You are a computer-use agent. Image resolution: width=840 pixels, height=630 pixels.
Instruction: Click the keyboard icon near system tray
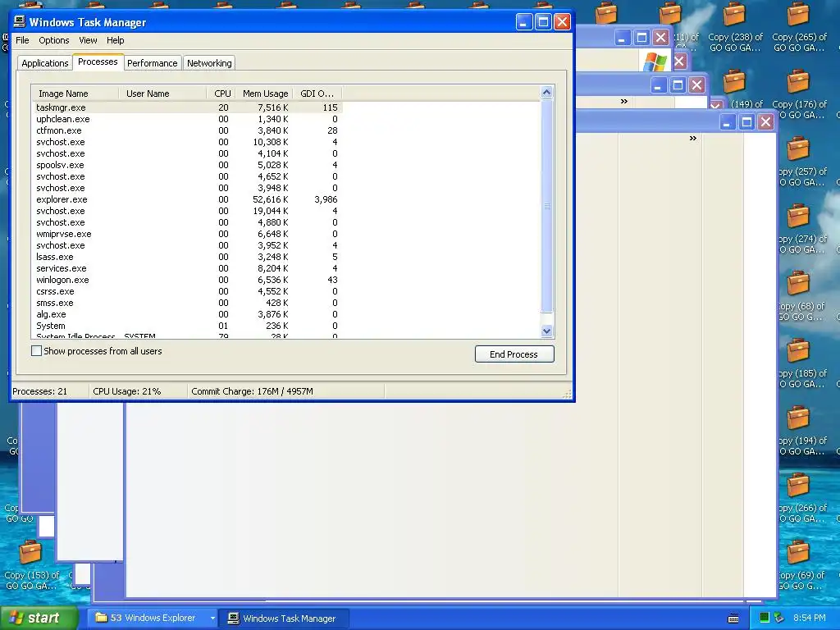(x=733, y=619)
